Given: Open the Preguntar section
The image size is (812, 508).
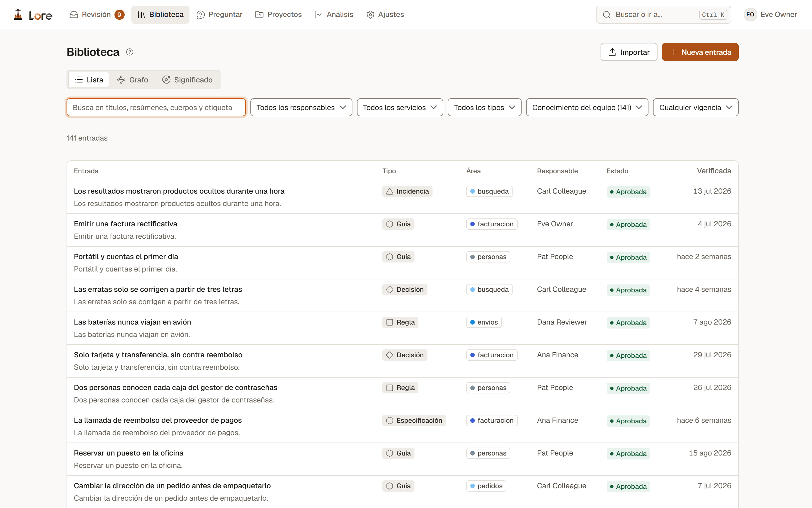Looking at the screenshot, I should coord(219,14).
